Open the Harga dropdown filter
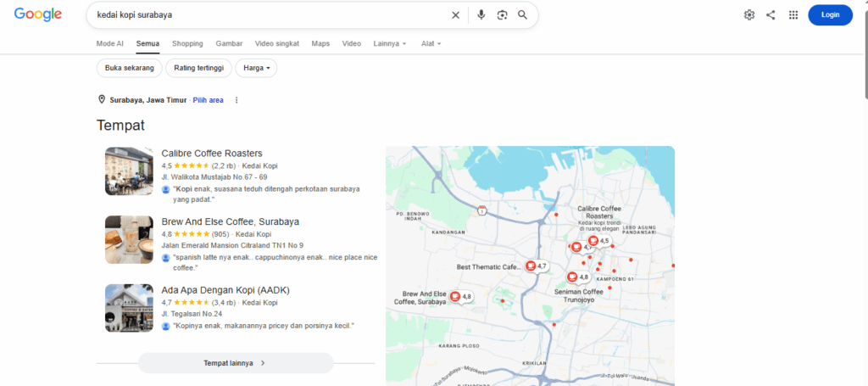The width and height of the screenshot is (868, 386). [256, 68]
